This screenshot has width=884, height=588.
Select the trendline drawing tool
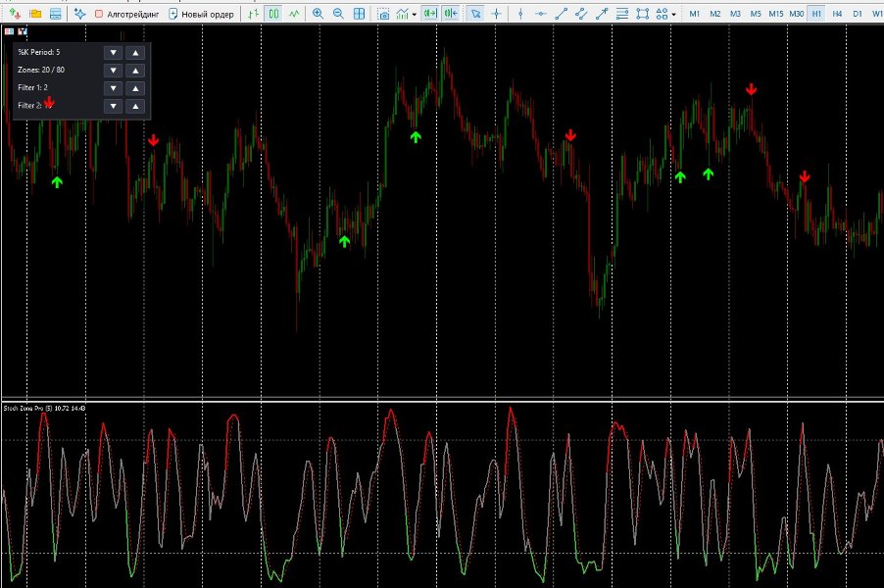click(x=561, y=14)
